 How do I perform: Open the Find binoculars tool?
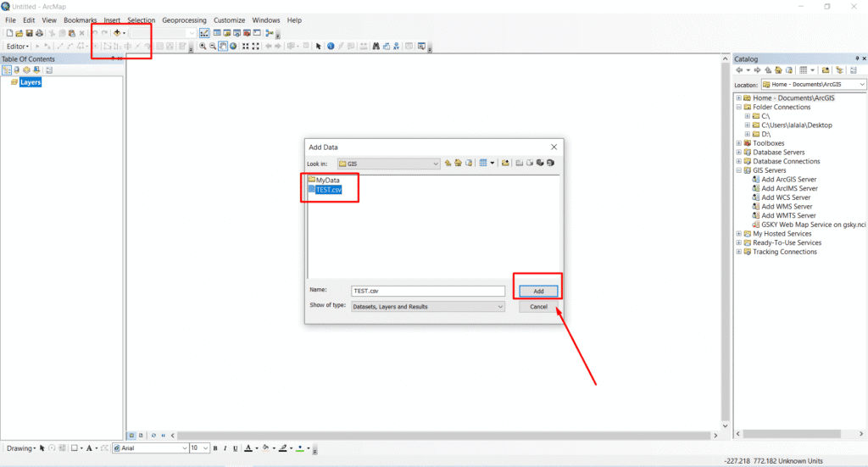pos(376,47)
